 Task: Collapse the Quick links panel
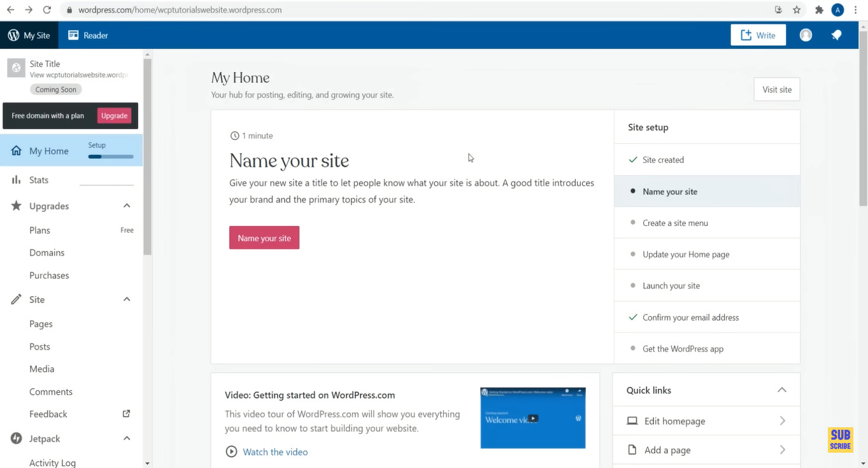coord(782,390)
